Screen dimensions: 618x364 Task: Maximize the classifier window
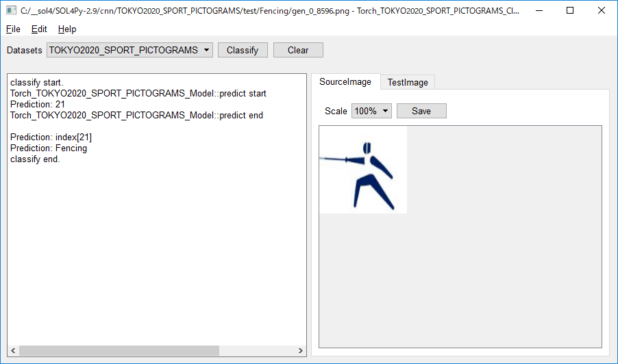point(570,11)
